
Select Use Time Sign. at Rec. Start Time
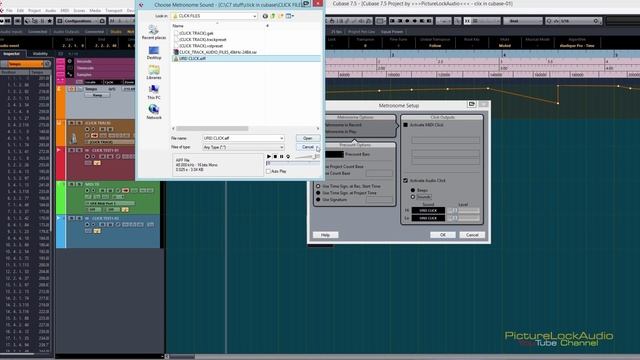coord(318,186)
